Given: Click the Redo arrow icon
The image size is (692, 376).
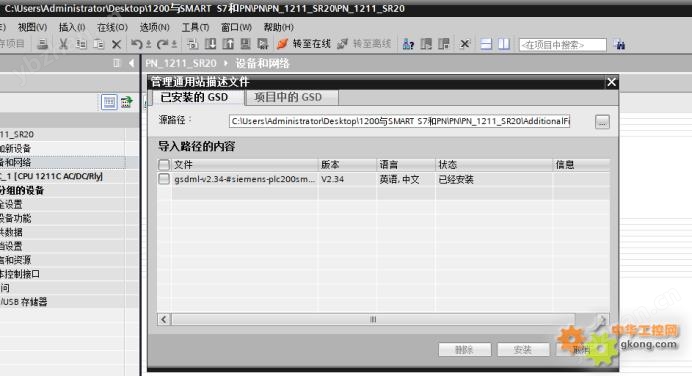Looking at the screenshot, I should point(162,44).
